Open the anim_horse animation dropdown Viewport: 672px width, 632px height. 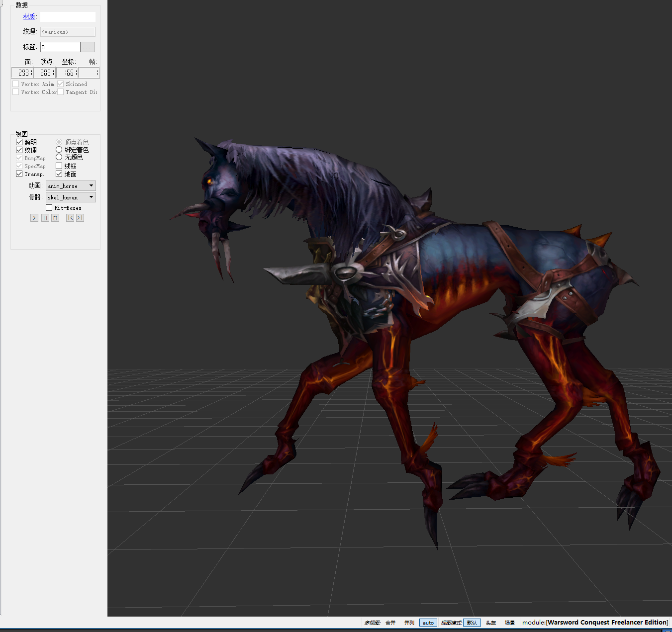click(71, 186)
